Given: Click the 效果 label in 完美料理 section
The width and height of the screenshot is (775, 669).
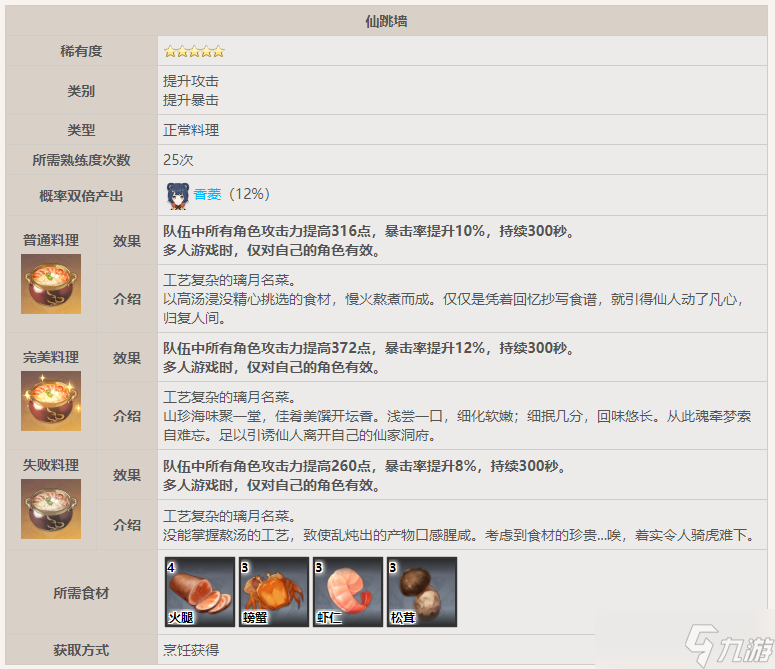Looking at the screenshot, I should [x=127, y=358].
